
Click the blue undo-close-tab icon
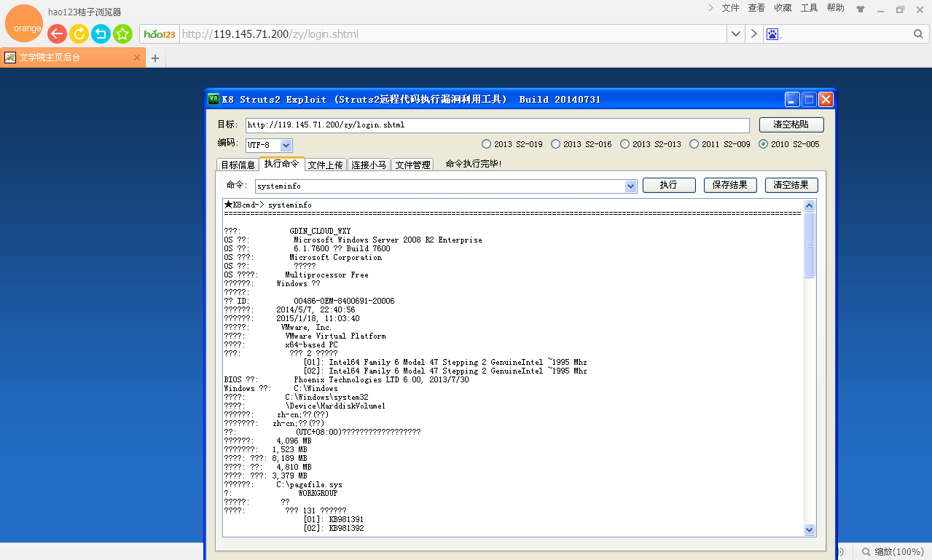pos(101,33)
